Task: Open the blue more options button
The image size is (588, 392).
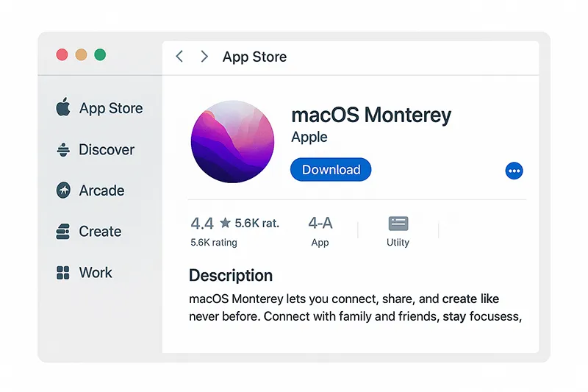Action: click(x=514, y=171)
